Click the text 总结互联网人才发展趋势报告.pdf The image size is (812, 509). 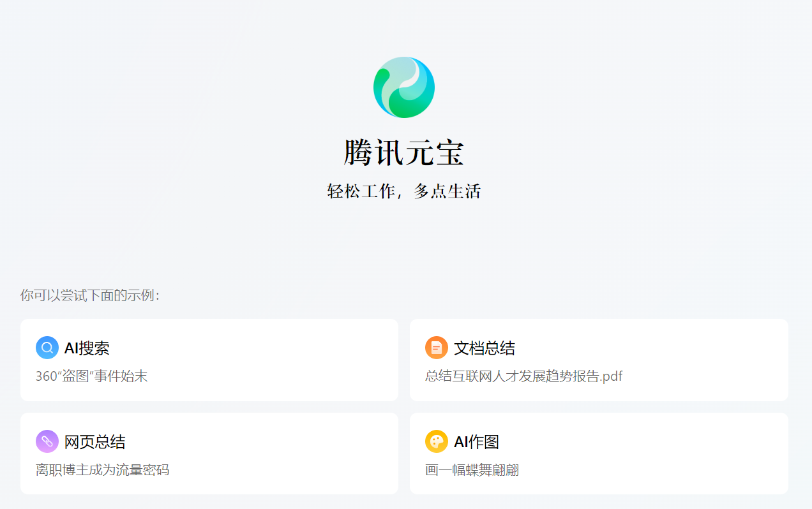point(523,376)
